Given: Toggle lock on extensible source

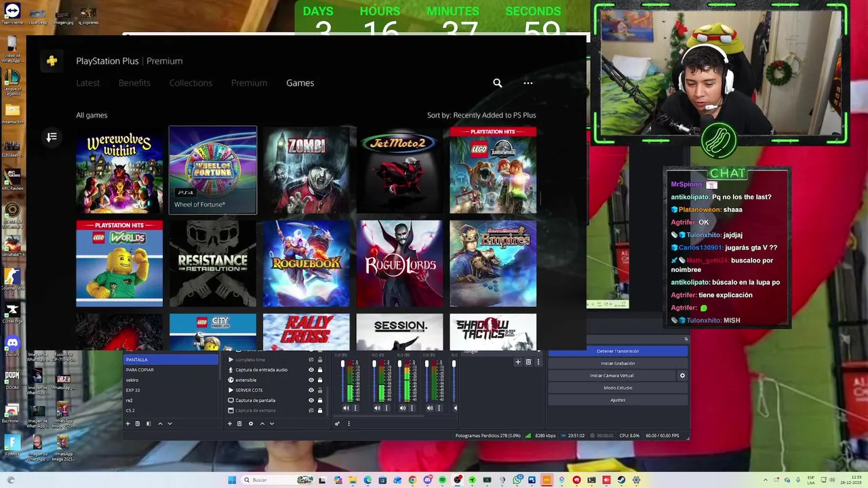Looking at the screenshot, I should click(320, 380).
